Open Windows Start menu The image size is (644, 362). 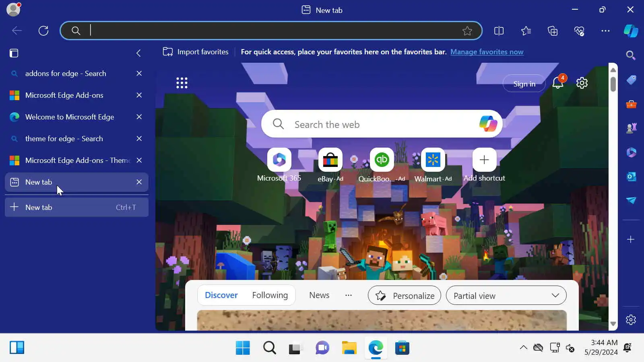(x=243, y=348)
